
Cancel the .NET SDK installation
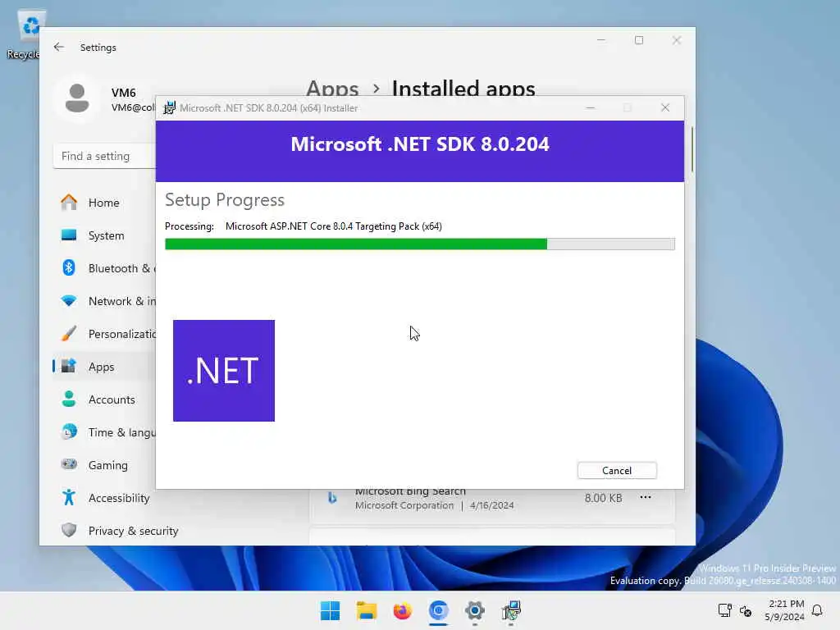(x=617, y=470)
